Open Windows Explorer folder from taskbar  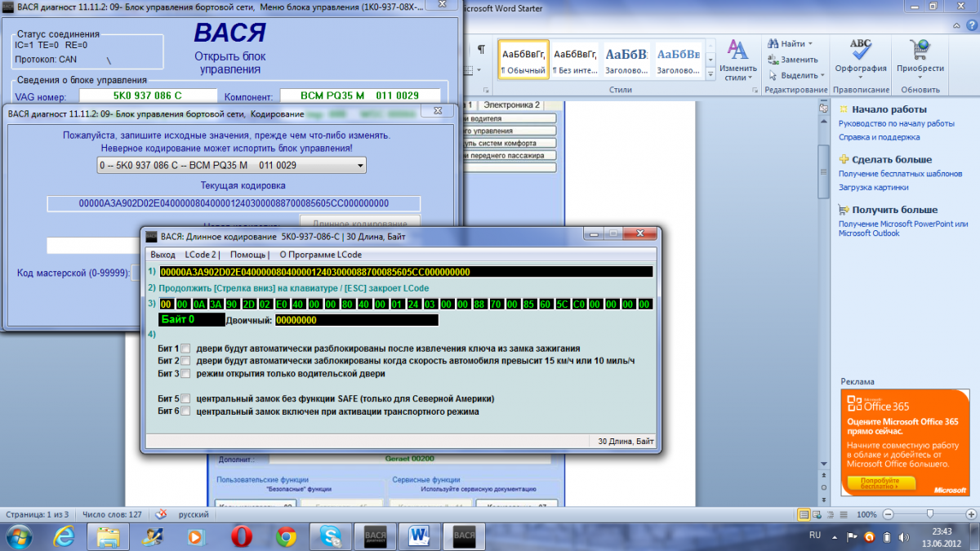(109, 536)
